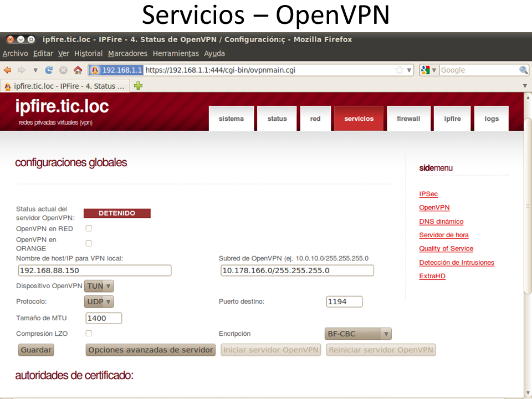Image resolution: width=532 pixels, height=399 pixels.
Task: Click the search magnifier icon
Action: click(523, 70)
